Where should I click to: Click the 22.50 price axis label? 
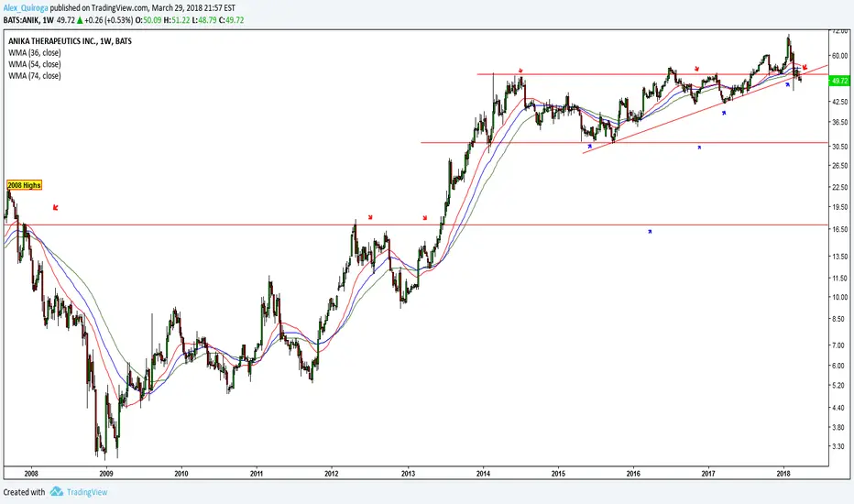point(840,188)
